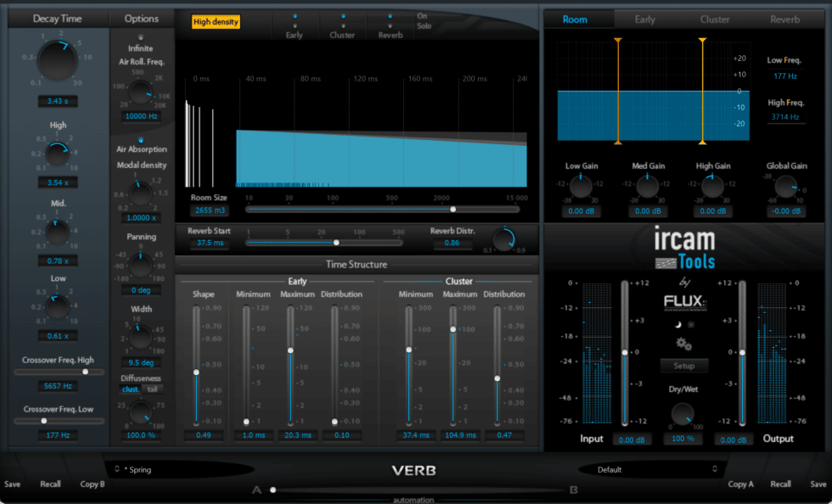Switch to the Cluster tab
832x504 pixels.
coord(715,19)
